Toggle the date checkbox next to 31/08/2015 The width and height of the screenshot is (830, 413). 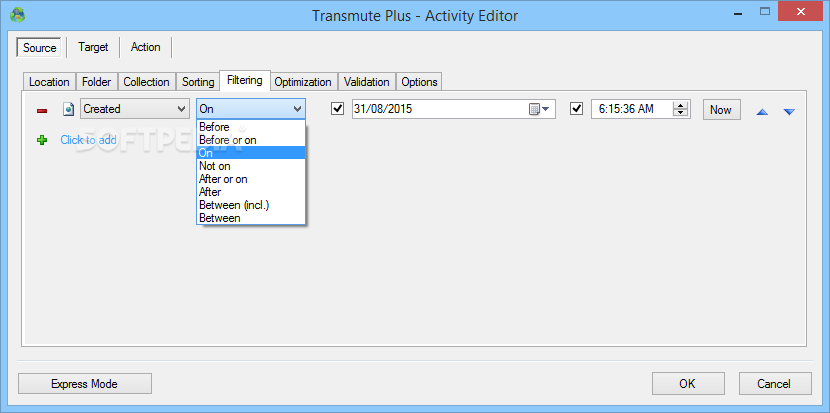(x=337, y=109)
